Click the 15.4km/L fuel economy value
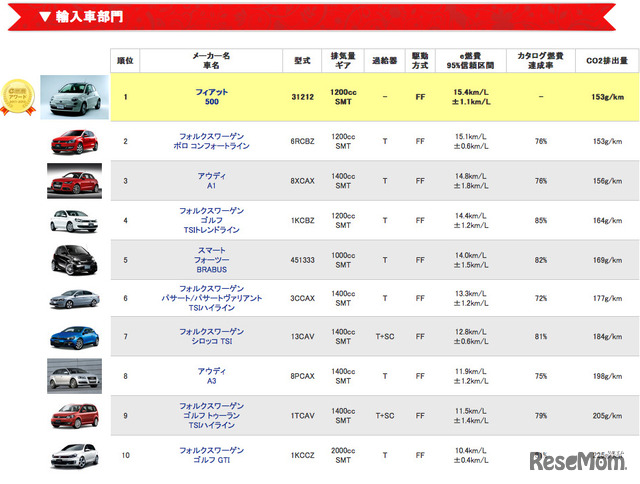The width and height of the screenshot is (640, 484). [471, 92]
